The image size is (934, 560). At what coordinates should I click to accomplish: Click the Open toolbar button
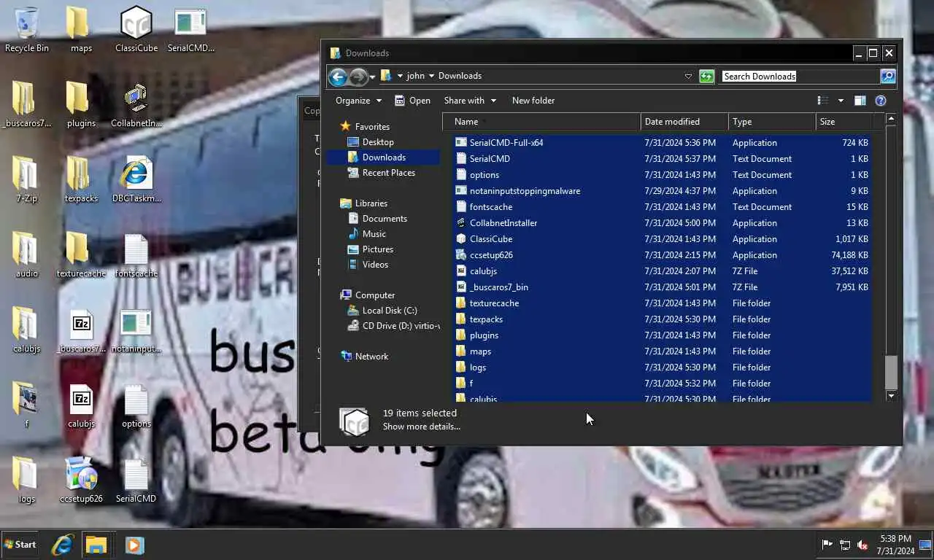click(412, 101)
